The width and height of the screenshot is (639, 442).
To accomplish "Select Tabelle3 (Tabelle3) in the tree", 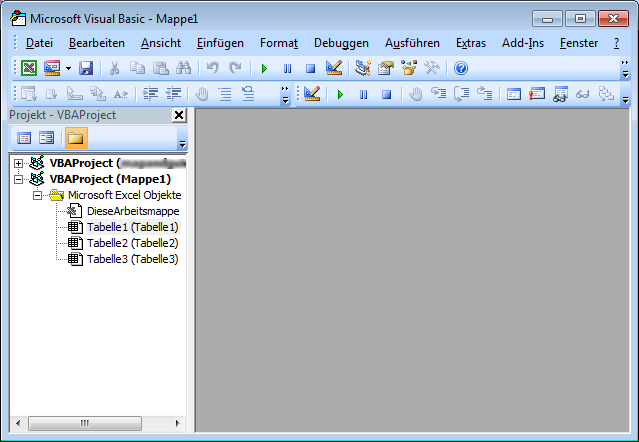I will pos(132,259).
